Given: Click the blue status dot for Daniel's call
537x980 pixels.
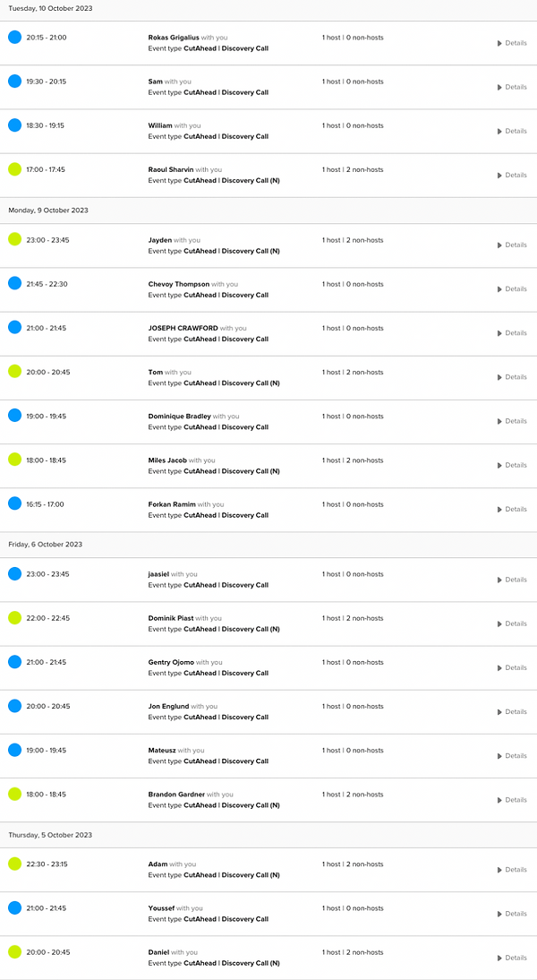Looking at the screenshot, I should click(13, 951).
